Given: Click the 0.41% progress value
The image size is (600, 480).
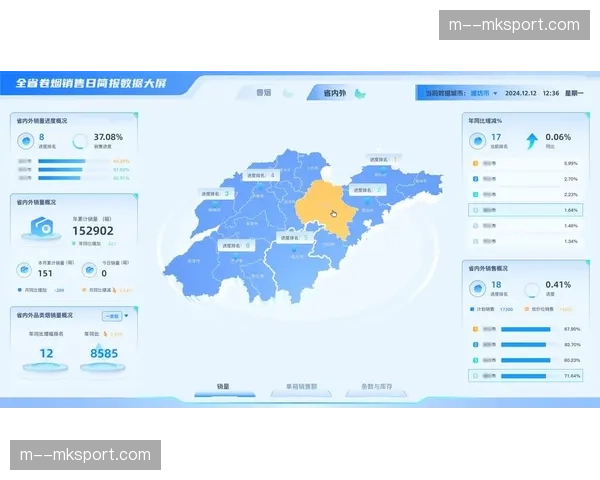Looking at the screenshot, I should click(x=558, y=284).
